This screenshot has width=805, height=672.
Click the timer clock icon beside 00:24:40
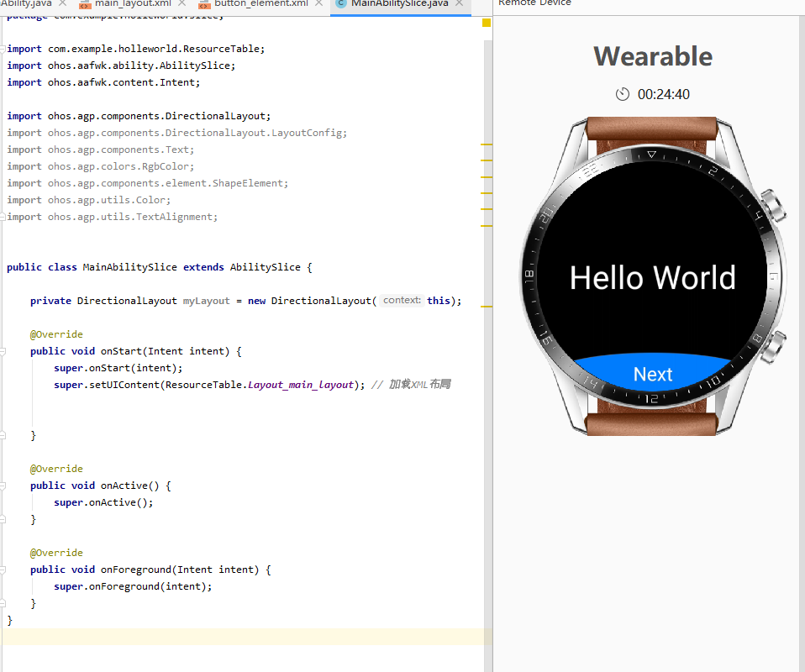tap(622, 94)
